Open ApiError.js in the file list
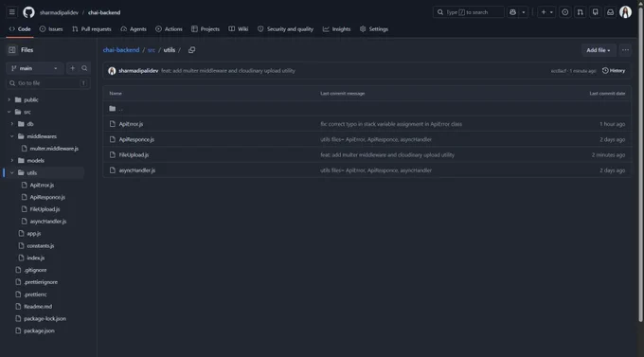Image resolution: width=644 pixels, height=357 pixels. [131, 124]
